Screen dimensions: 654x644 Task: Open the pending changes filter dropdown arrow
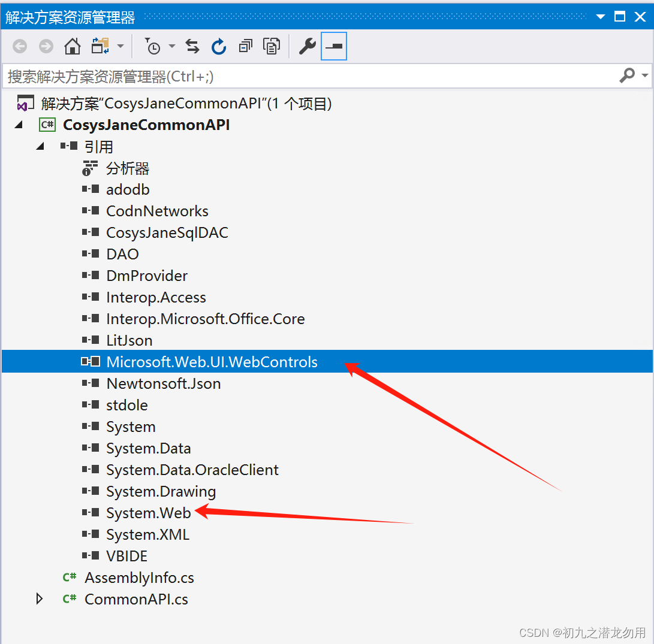coord(172,46)
